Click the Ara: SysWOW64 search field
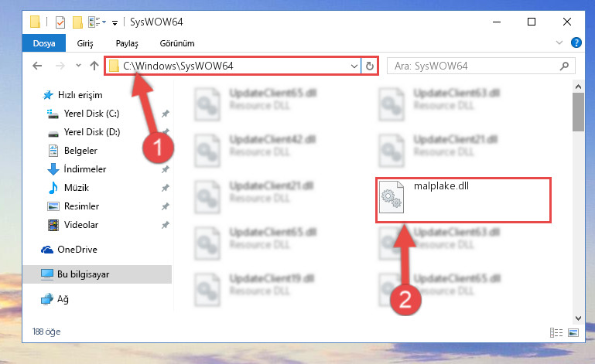Viewport: 595px width, 364px height. (476, 66)
